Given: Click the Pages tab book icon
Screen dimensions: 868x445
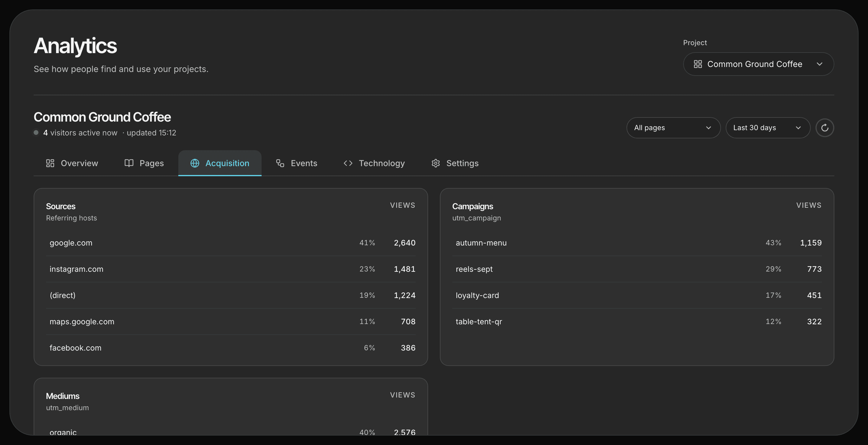Looking at the screenshot, I should (x=129, y=163).
